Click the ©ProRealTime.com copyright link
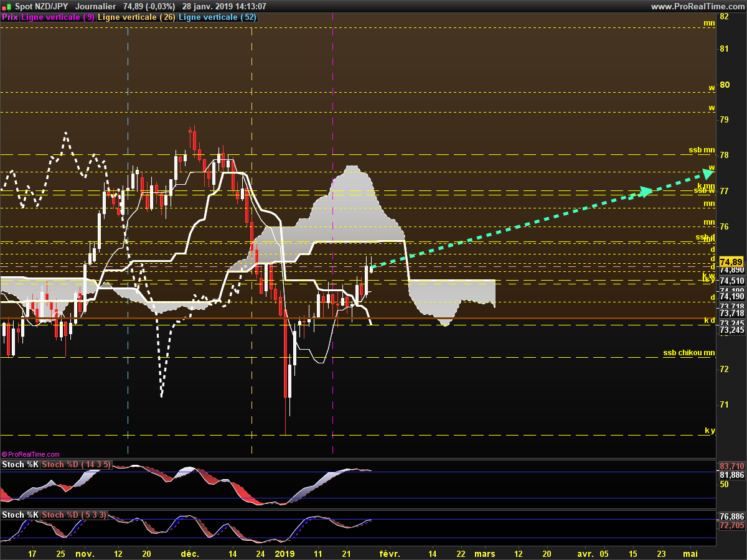Viewport: 747px width, 560px height. (x=31, y=455)
